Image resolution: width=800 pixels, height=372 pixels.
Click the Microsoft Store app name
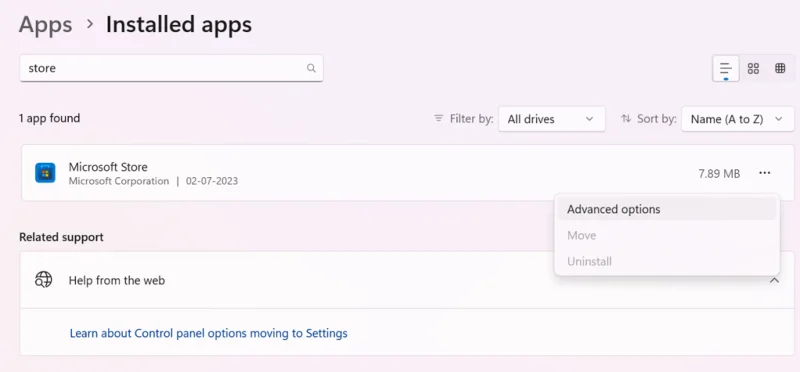pyautogui.click(x=108, y=167)
